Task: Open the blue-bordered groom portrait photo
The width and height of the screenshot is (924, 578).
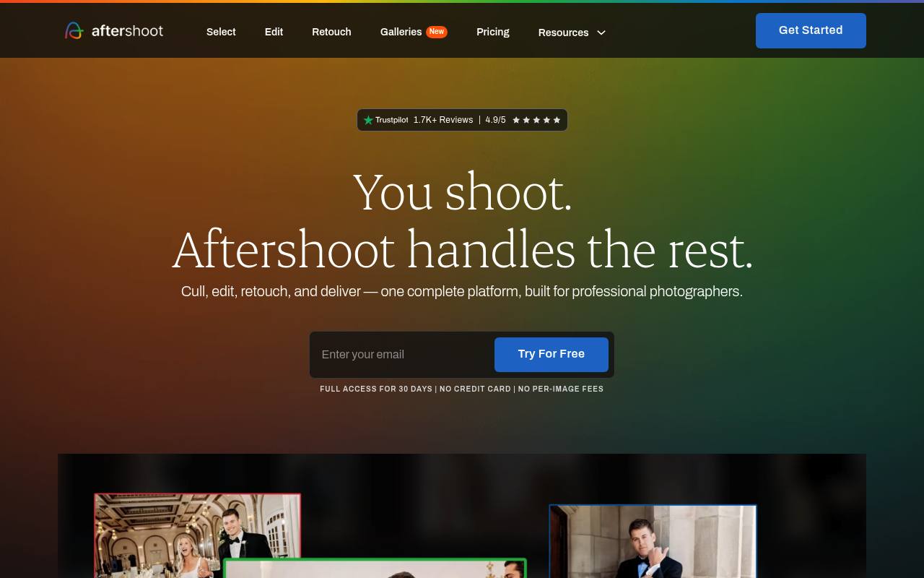Action: click(x=653, y=541)
